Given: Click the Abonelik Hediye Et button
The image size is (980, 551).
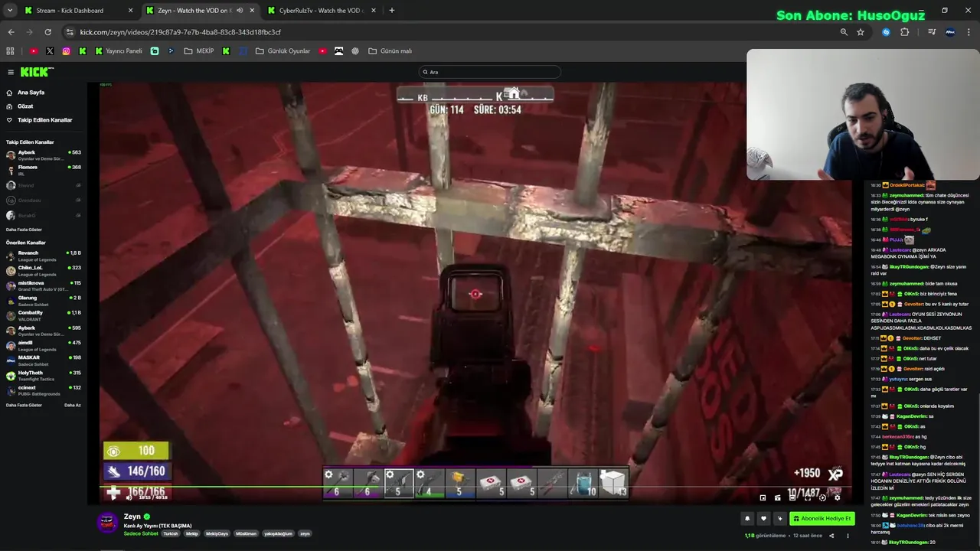Looking at the screenshot, I should 822,519.
